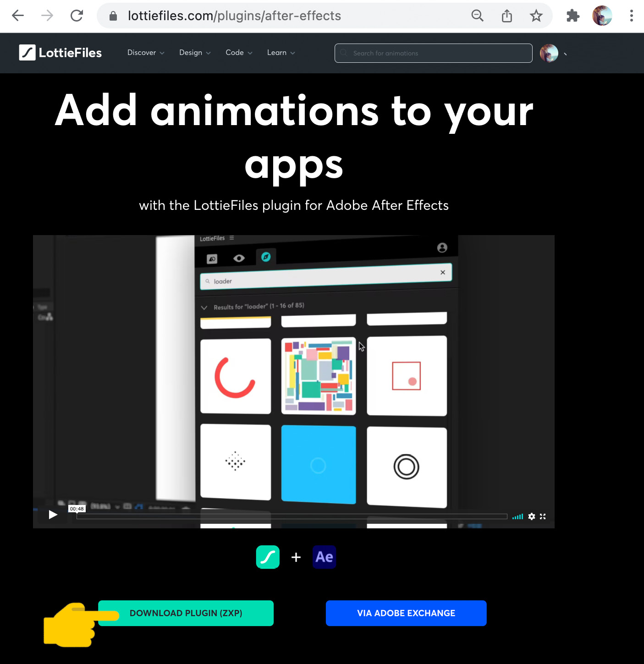Click Download Plugin (ZXP) button
Image resolution: width=644 pixels, height=664 pixels.
click(186, 613)
